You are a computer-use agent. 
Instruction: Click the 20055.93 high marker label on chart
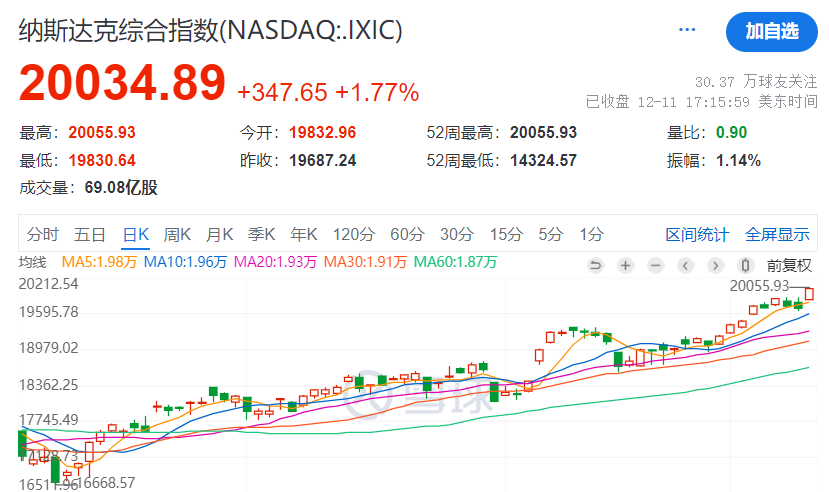(759, 286)
